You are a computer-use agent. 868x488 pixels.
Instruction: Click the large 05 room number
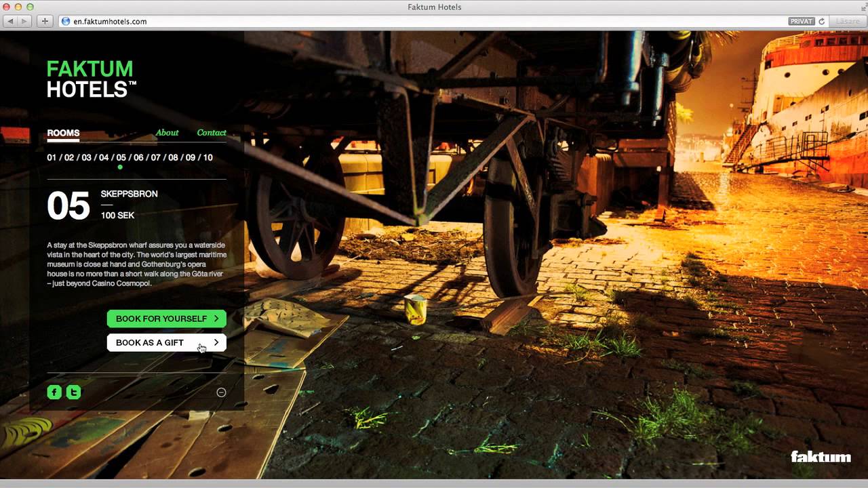[68, 205]
